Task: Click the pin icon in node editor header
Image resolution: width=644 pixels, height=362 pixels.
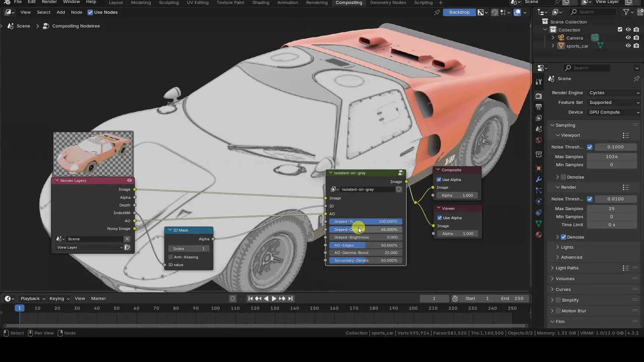Action: (437, 12)
